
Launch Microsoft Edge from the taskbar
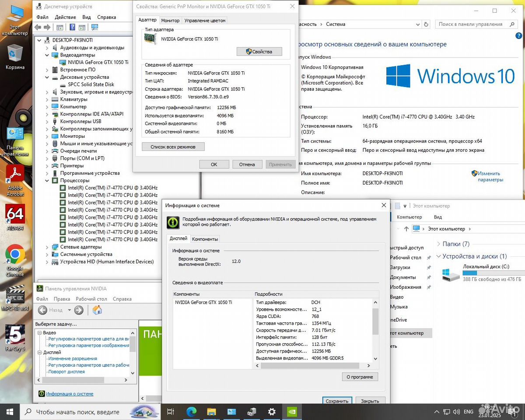[191, 412]
